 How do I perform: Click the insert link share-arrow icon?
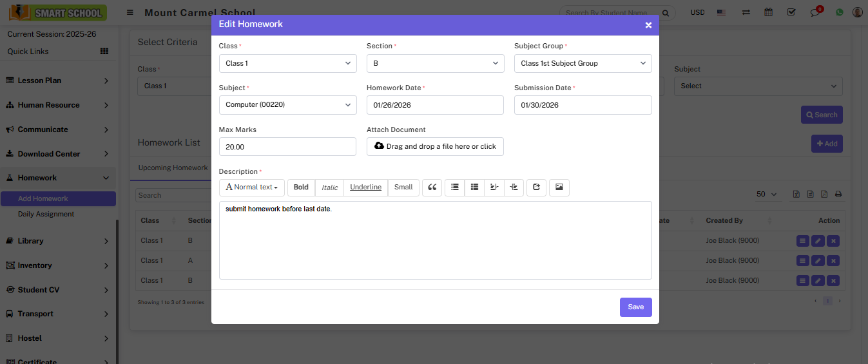pyautogui.click(x=536, y=187)
